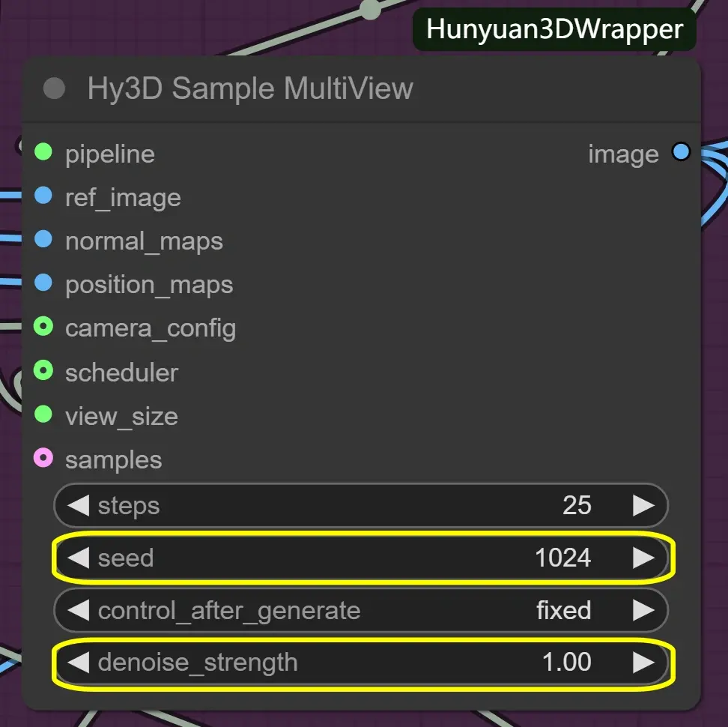Click the right arrow on control_after_generate

pos(643,609)
